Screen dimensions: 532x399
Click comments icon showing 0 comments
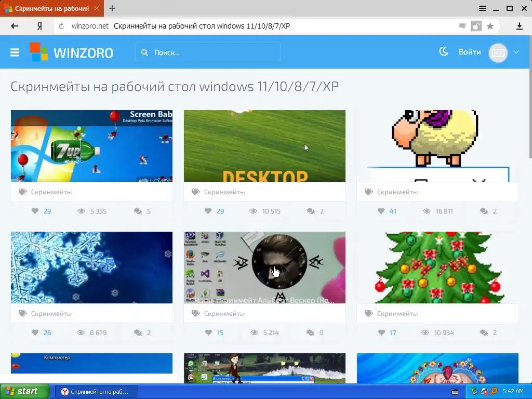coord(311,333)
